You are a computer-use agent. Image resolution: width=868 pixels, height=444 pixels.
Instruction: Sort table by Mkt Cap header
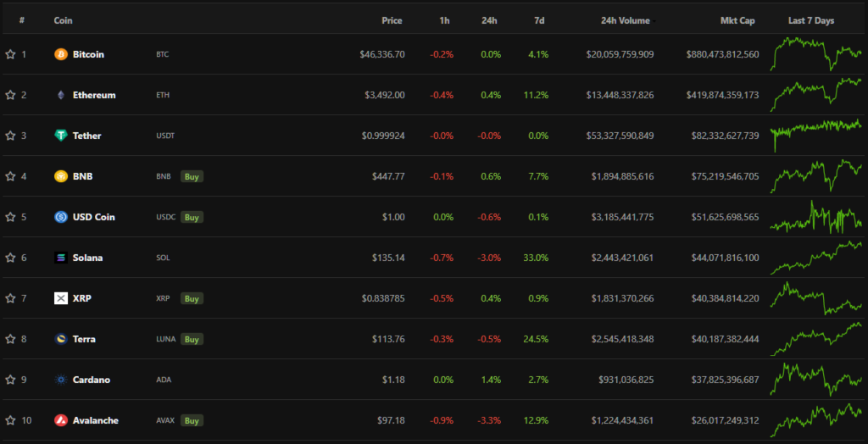click(737, 20)
